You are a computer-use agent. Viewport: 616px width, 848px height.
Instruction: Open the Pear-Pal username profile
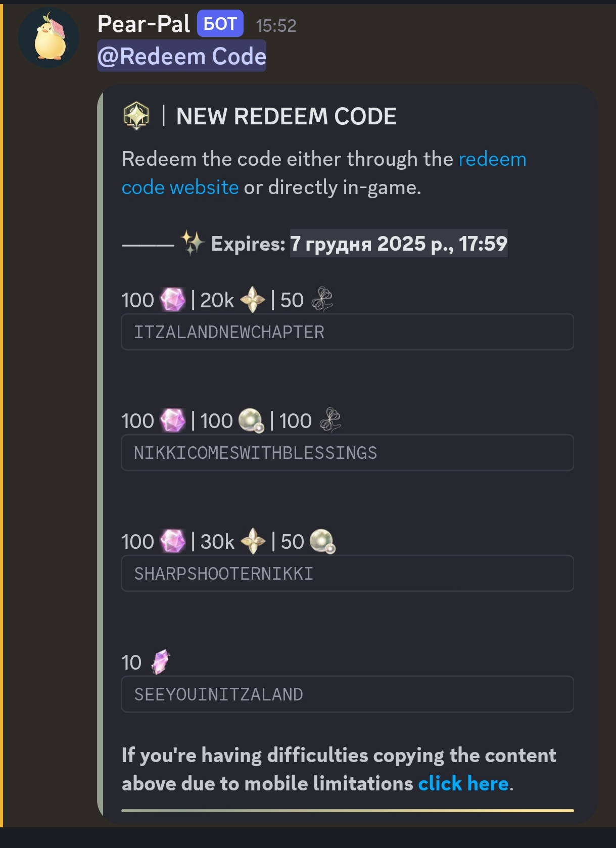pyautogui.click(x=144, y=24)
